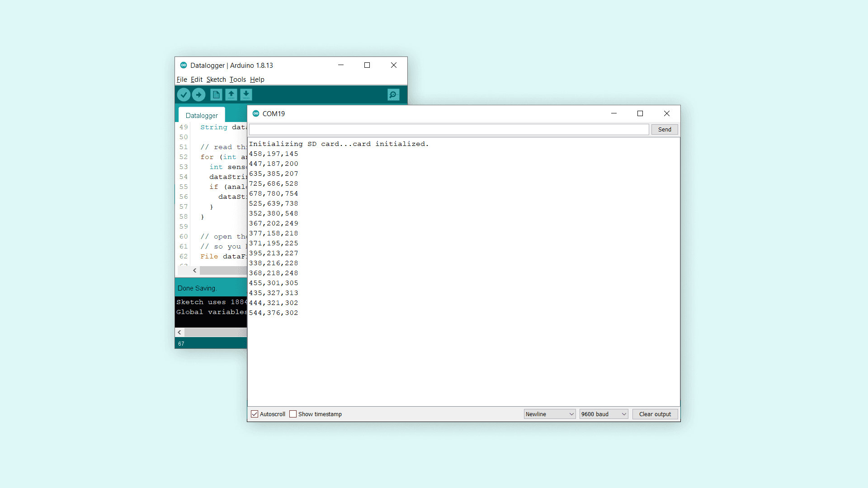Screen dimensions: 868x488
Task: Select the Datalogger tab
Action: (202, 116)
